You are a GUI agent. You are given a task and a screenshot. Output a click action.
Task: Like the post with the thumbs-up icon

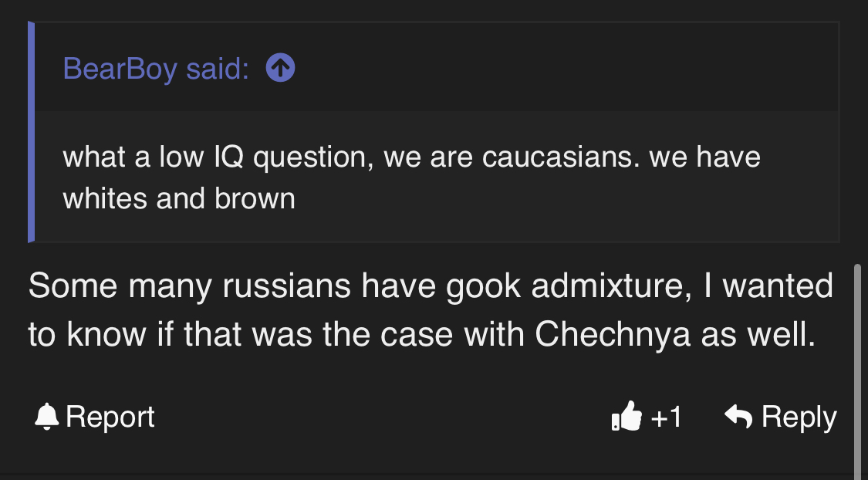627,416
